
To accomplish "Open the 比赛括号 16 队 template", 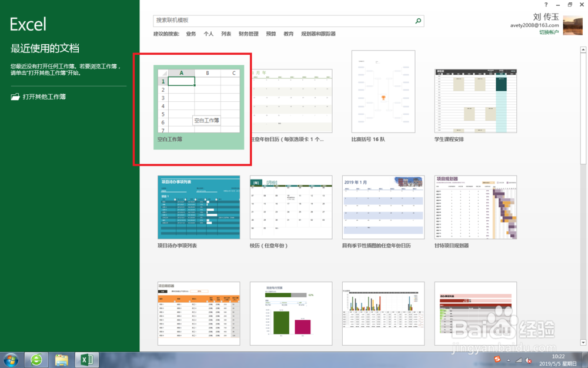I will tap(383, 91).
